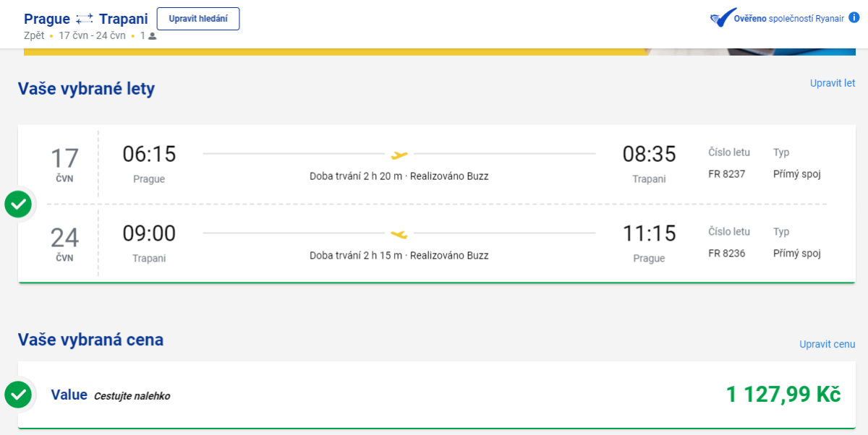Click the 1 127,99 Kč price
The height and width of the screenshot is (435, 868).
tap(783, 395)
